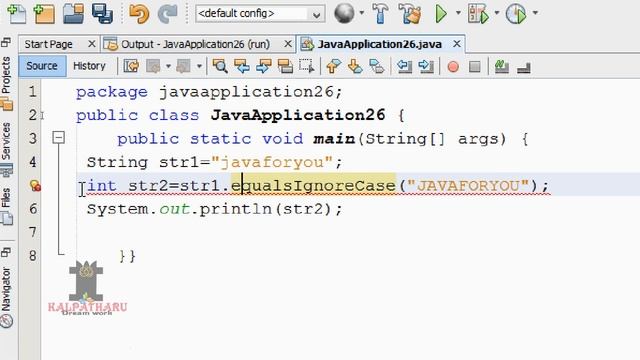The image size is (640, 360).
Task: Open the default config combo box
Action: pos(260,13)
